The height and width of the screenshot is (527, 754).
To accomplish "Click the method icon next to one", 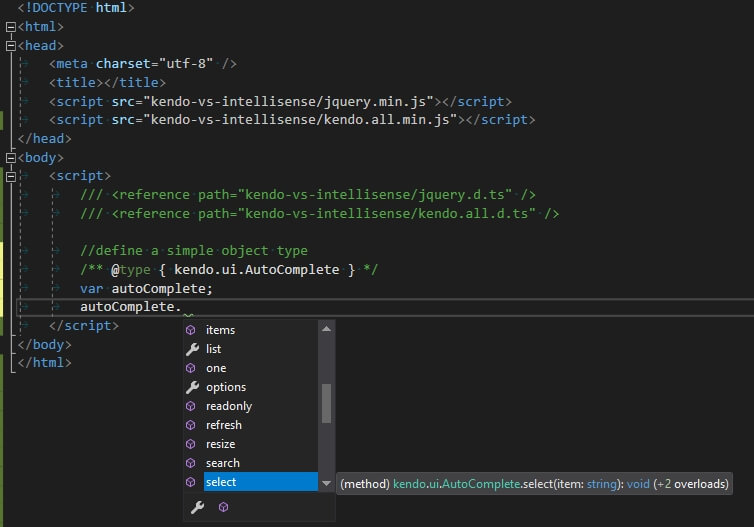I will tap(191, 368).
